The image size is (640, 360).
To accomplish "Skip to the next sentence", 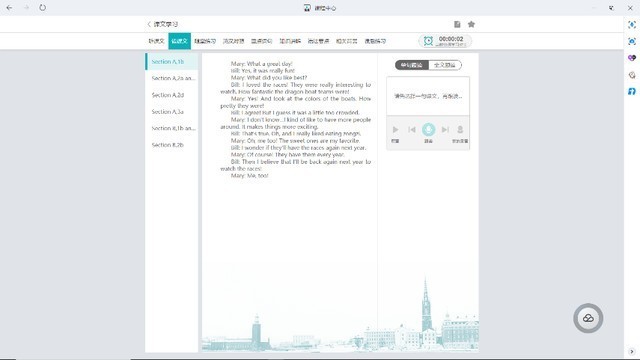I will tap(445, 129).
